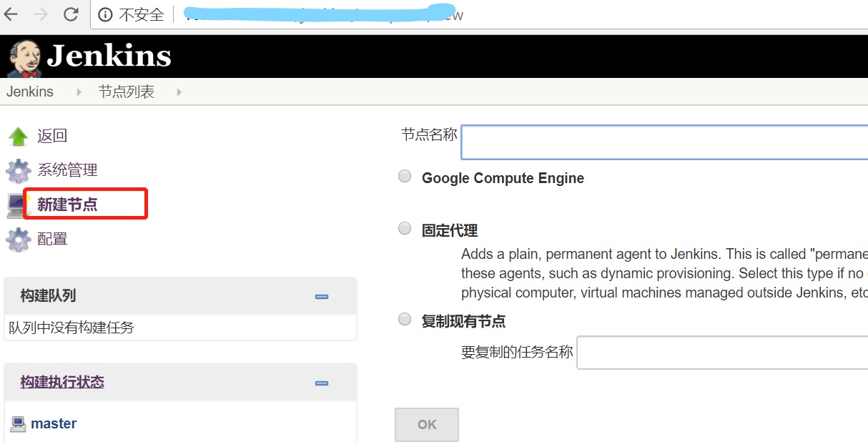Click the not-secure info icon
Viewport: 868px width, 442px height.
point(105,14)
